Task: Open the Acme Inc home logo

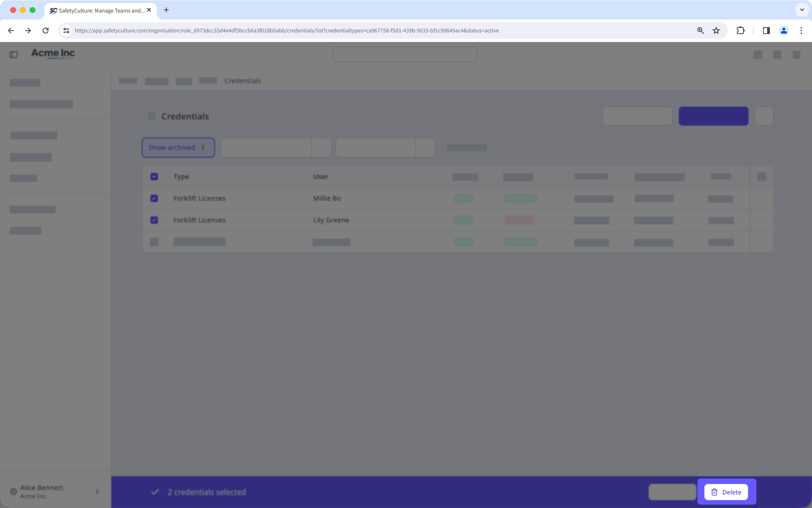Action: coord(53,53)
